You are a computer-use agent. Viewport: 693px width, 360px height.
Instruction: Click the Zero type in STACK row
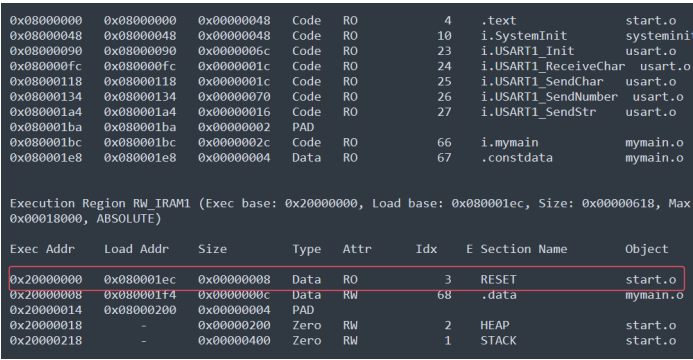pos(307,341)
